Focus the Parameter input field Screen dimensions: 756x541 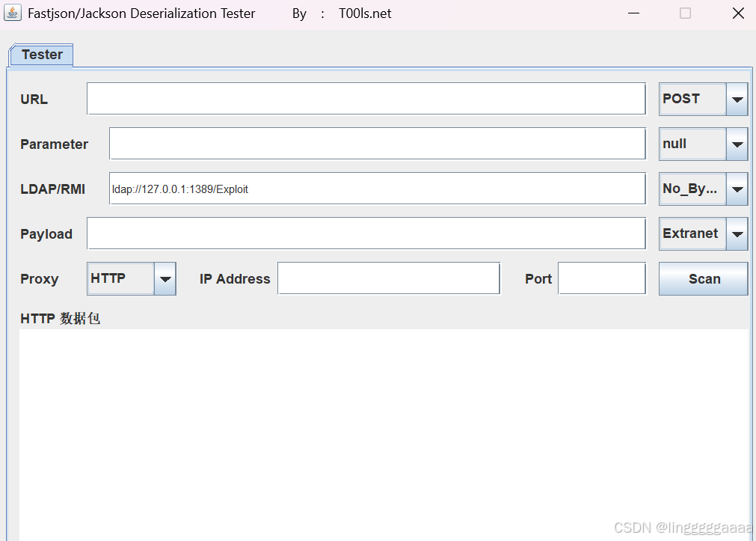(377, 144)
